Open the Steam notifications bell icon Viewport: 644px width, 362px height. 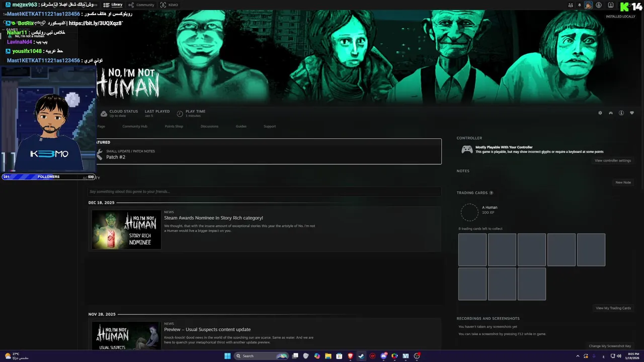click(x=579, y=5)
